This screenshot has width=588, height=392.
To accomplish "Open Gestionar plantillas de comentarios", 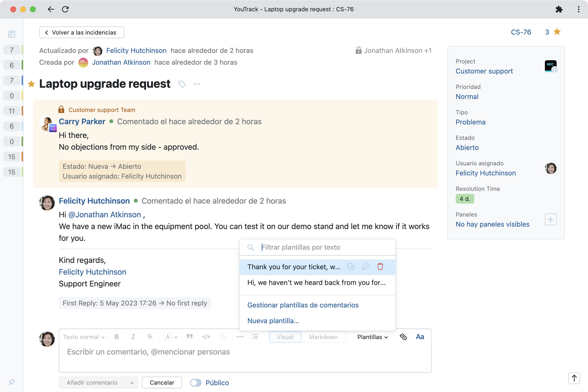I will tap(303, 305).
